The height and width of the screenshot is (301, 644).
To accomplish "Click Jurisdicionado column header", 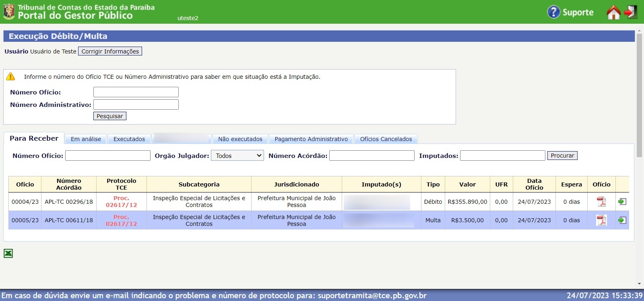I will click(297, 184).
